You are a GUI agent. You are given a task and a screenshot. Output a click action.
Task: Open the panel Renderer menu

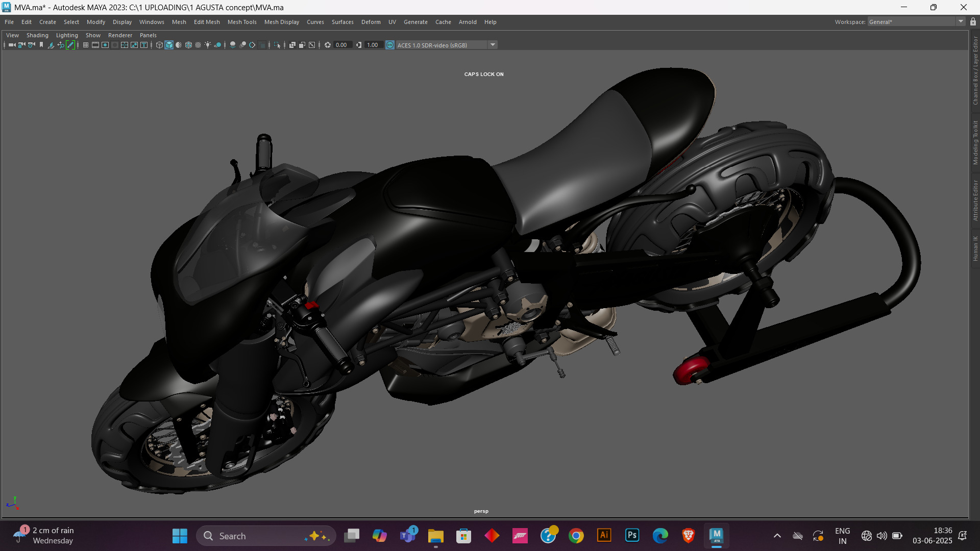120,35
